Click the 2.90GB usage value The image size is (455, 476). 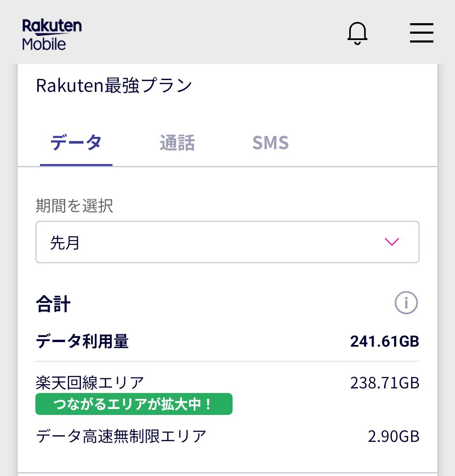[x=393, y=436]
